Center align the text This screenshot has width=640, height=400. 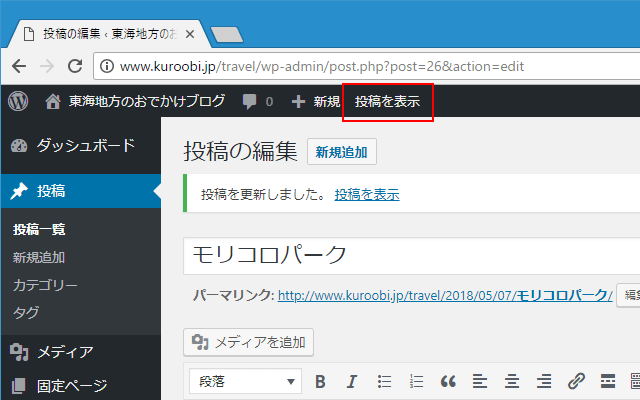pyautogui.click(x=512, y=381)
